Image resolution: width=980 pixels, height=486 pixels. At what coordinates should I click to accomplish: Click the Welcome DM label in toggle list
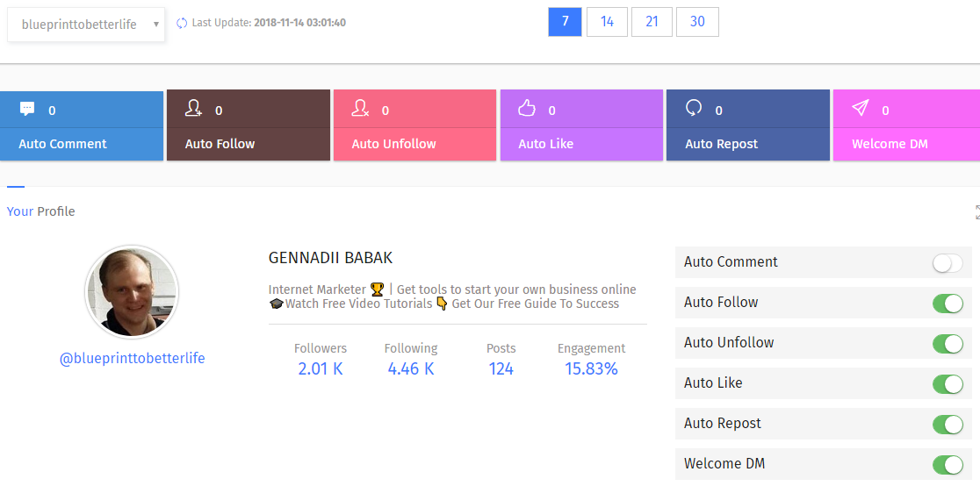pos(724,464)
